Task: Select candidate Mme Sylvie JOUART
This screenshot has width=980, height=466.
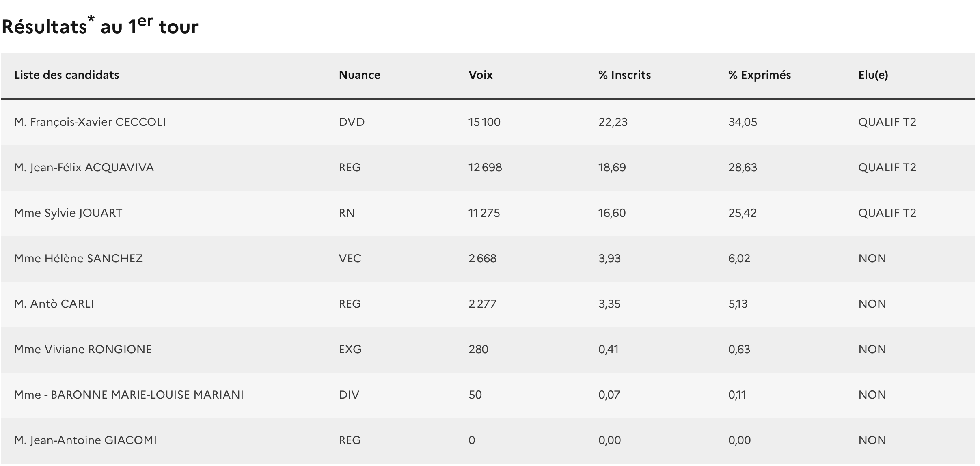Action: 68,213
